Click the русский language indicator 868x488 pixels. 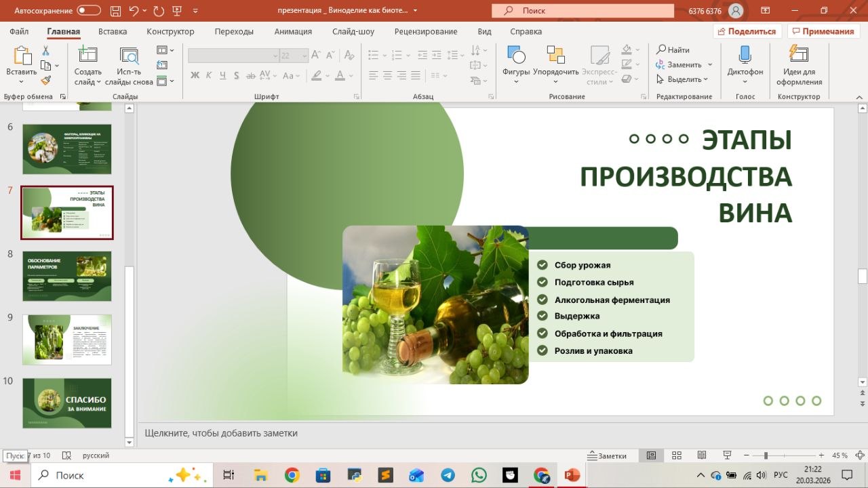[x=96, y=455]
